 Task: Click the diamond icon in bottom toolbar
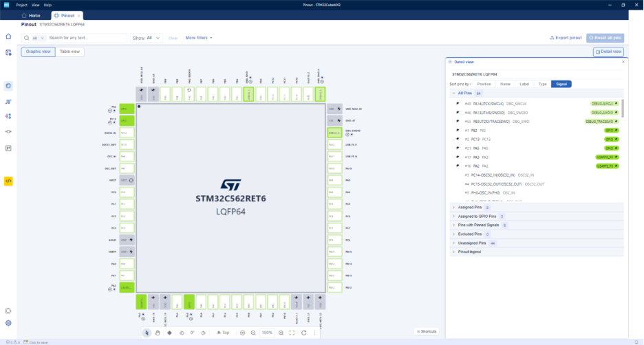[x=169, y=333]
